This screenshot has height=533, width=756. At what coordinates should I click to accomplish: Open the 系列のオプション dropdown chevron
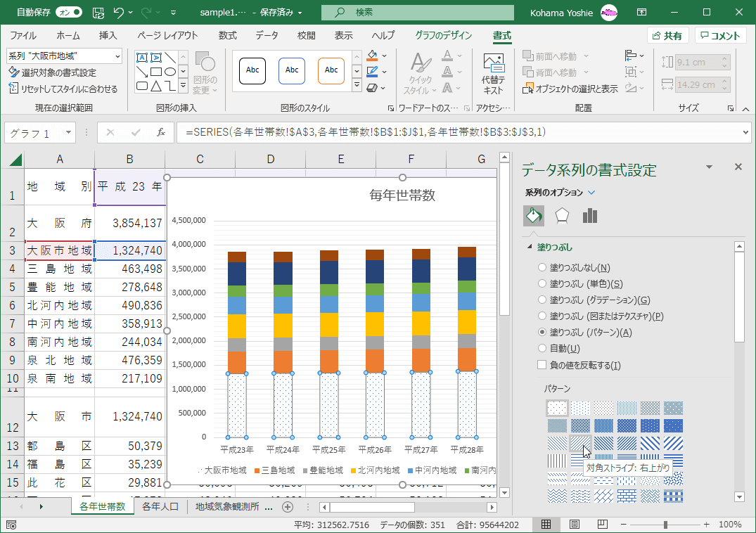pos(591,193)
